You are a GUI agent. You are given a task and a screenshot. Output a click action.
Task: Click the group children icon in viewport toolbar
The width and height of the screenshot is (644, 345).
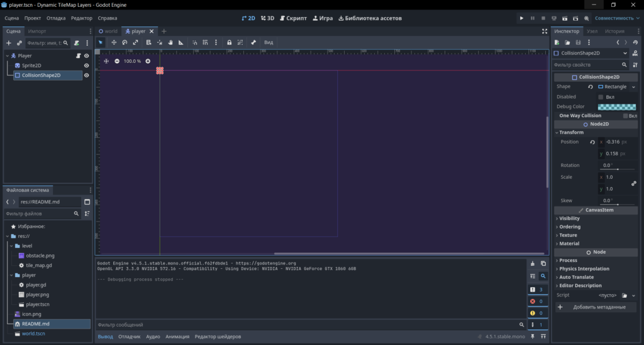(240, 42)
